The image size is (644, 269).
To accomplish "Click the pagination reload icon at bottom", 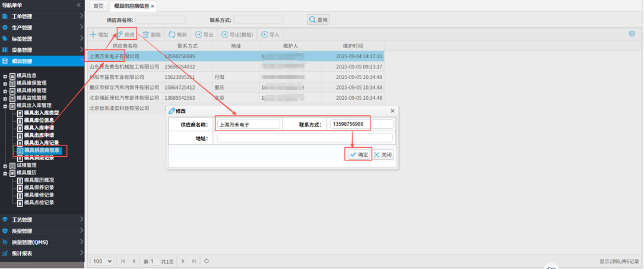I will pyautogui.click(x=206, y=261).
